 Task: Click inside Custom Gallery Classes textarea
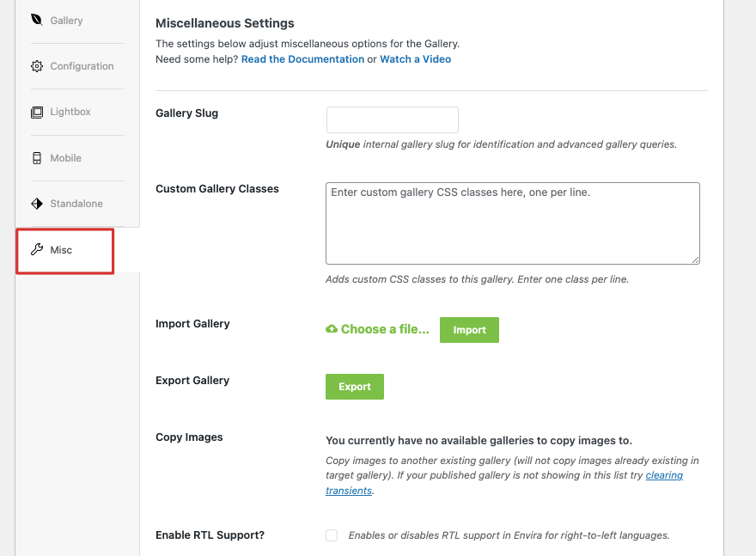coord(513,223)
